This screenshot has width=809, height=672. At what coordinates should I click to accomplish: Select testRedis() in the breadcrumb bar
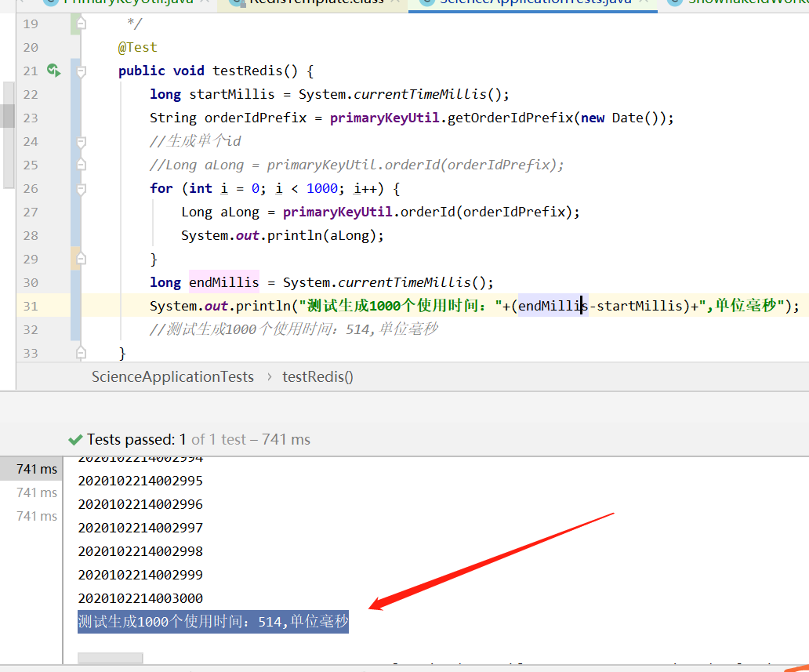[x=317, y=376]
